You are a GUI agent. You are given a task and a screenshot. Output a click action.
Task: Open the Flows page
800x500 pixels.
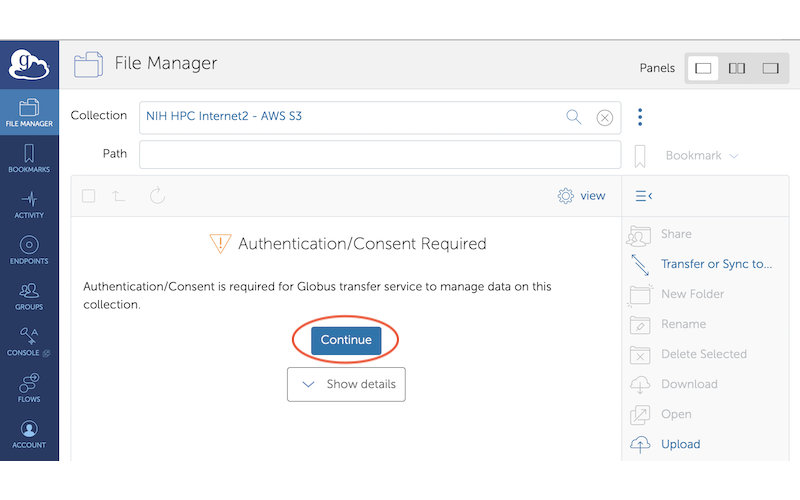29,387
